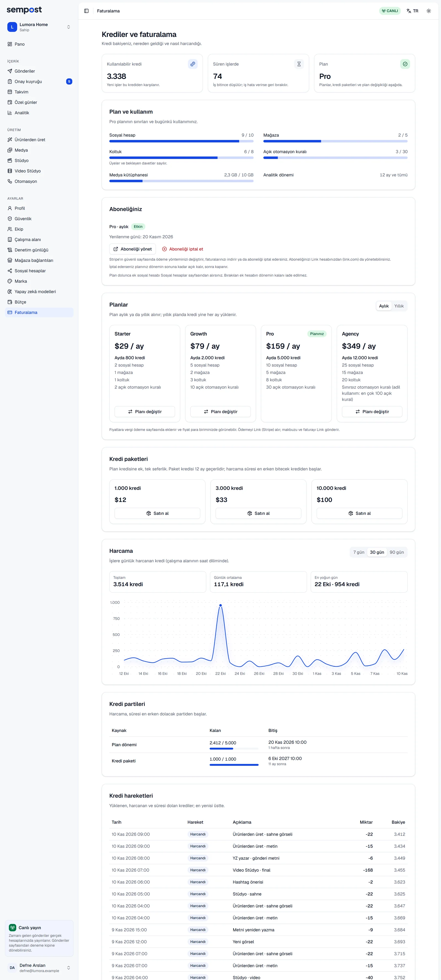The image size is (441, 980).
Task: Click the CANLI live status badge
Action: 390,11
